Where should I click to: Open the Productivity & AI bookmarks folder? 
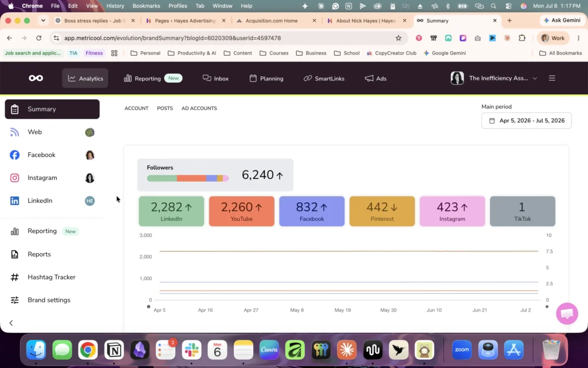tap(192, 53)
